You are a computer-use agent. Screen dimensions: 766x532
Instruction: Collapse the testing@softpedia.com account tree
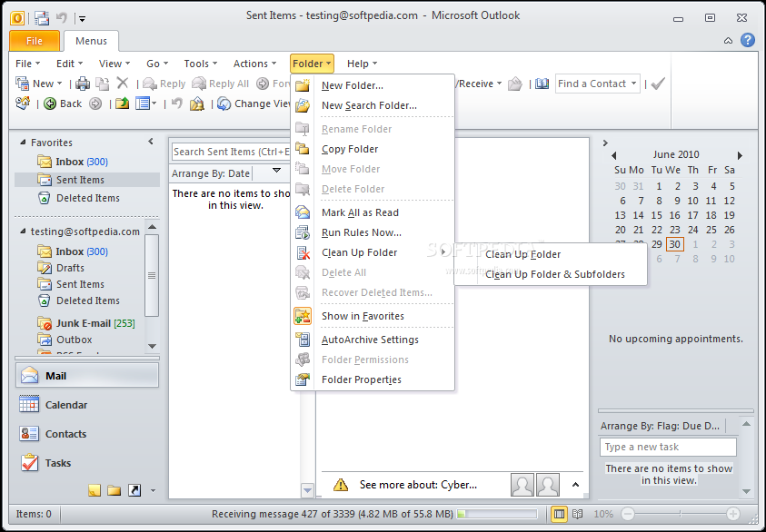tap(23, 232)
